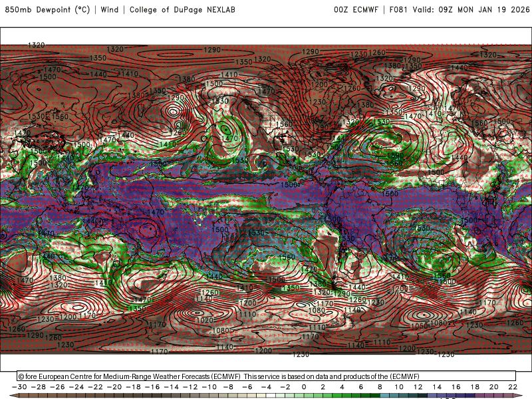The width and height of the screenshot is (532, 399).
Task: Click 'Valid: 09Z MON JAN 19 2026' text
Action: 471,9
